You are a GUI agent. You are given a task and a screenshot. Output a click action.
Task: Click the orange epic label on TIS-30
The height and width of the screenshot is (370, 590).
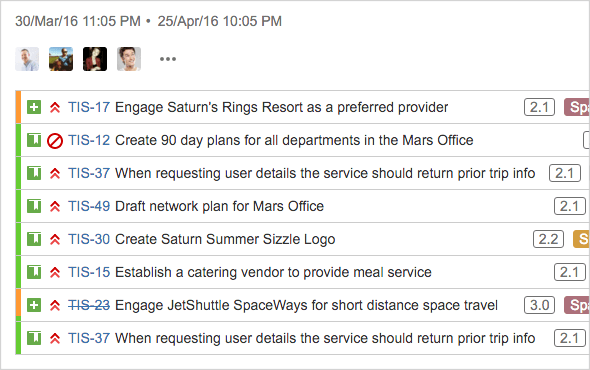[x=581, y=239]
